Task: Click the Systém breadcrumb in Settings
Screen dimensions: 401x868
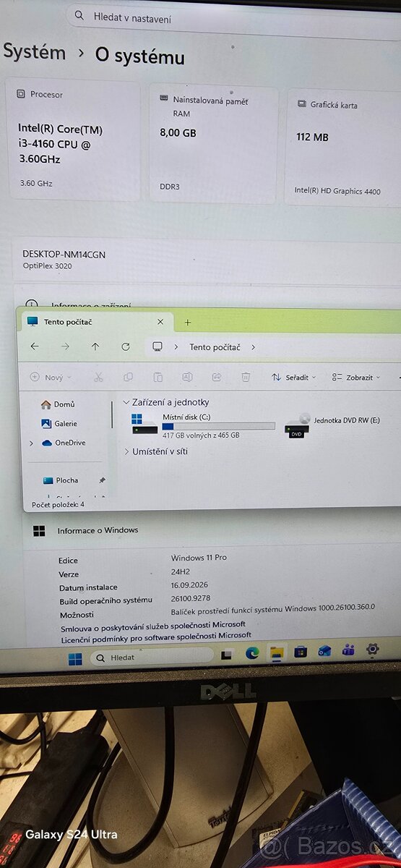Action: coord(34,52)
